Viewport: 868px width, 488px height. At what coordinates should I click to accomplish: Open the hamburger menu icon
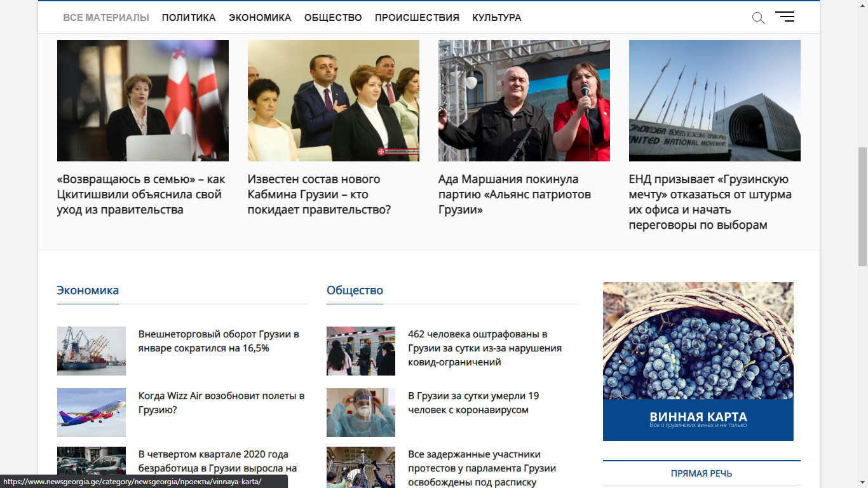tap(785, 17)
